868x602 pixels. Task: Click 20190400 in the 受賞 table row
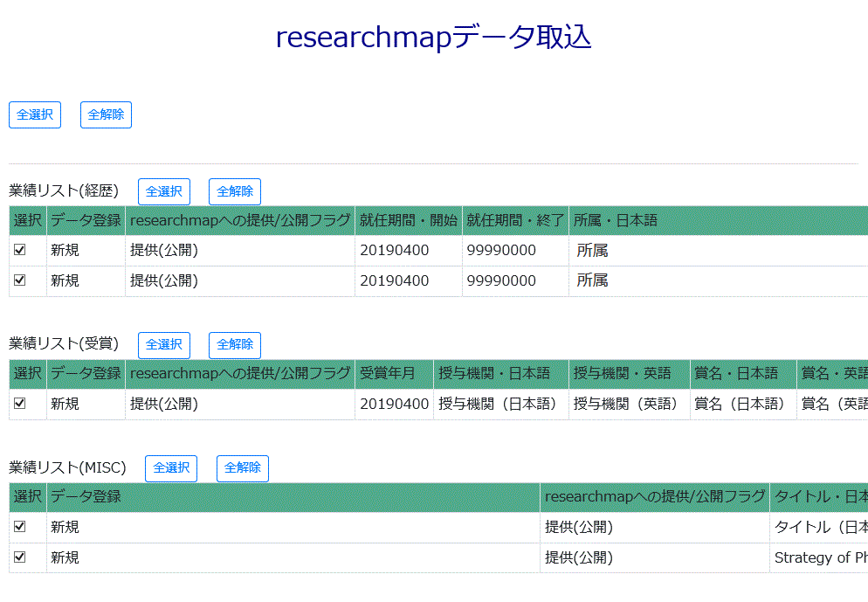click(x=394, y=405)
